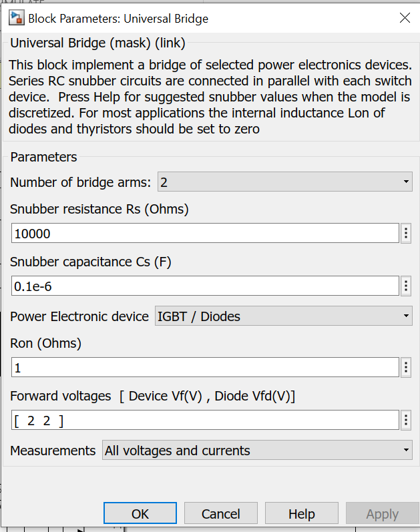Expand the Number of bridge arms dropdown
The height and width of the screenshot is (532, 420).
(285, 182)
